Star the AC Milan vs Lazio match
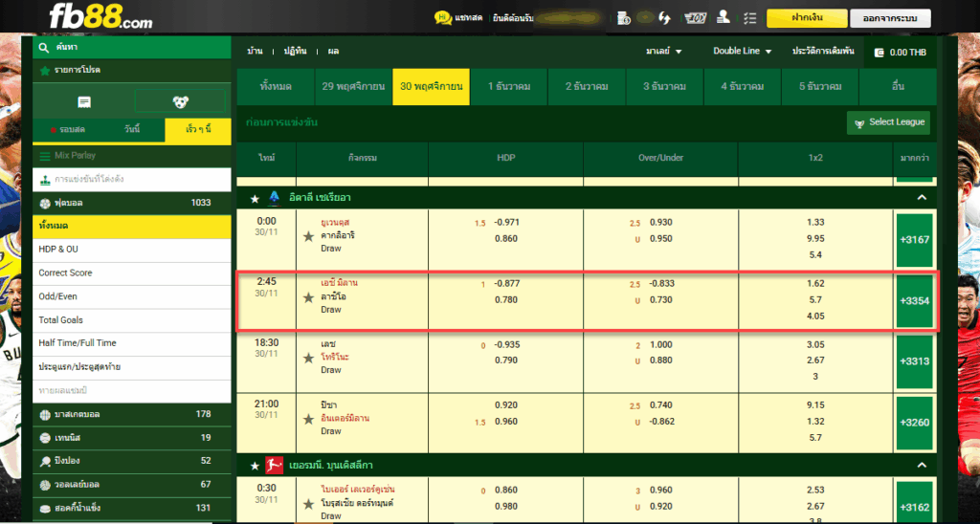Image resolution: width=980 pixels, height=524 pixels. [x=308, y=298]
